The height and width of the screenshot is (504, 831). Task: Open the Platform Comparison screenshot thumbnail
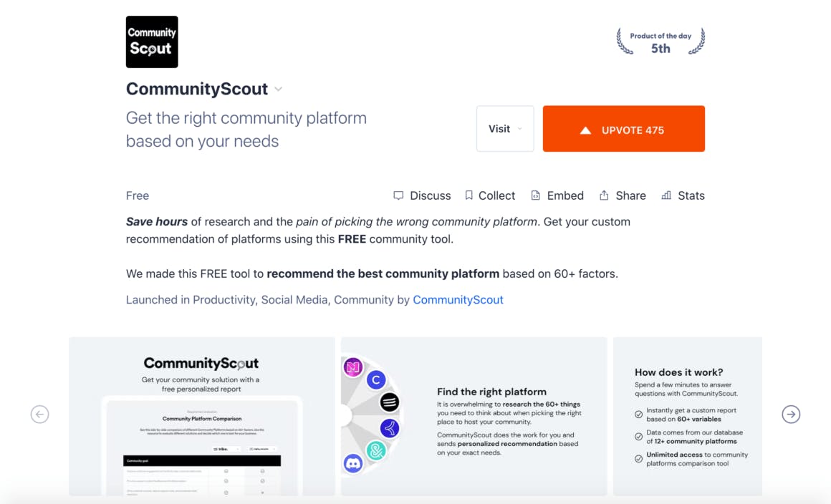[201, 416]
